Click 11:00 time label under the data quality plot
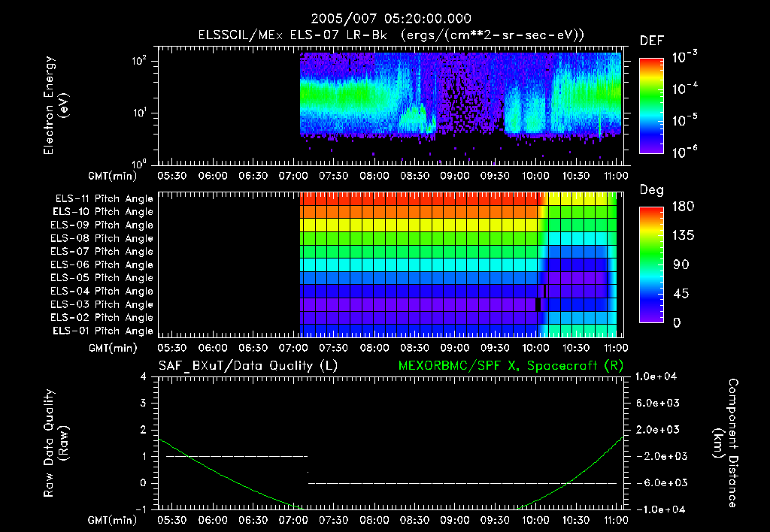 tap(616, 520)
